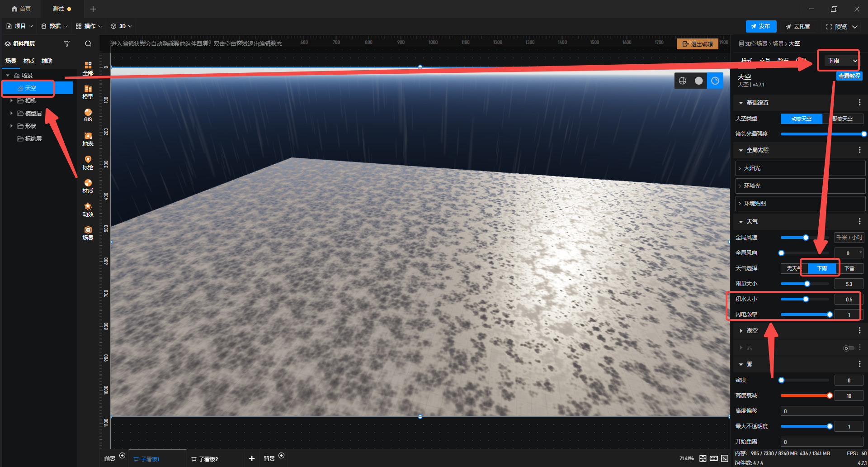Screen dimensions: 868x467
Task: Switch to the 材质 tab
Action: click(x=29, y=61)
